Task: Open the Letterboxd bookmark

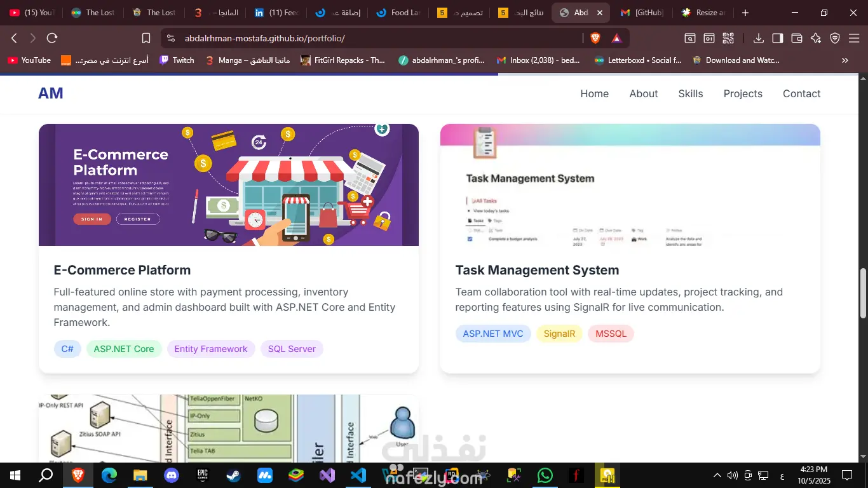Action: pyautogui.click(x=638, y=60)
